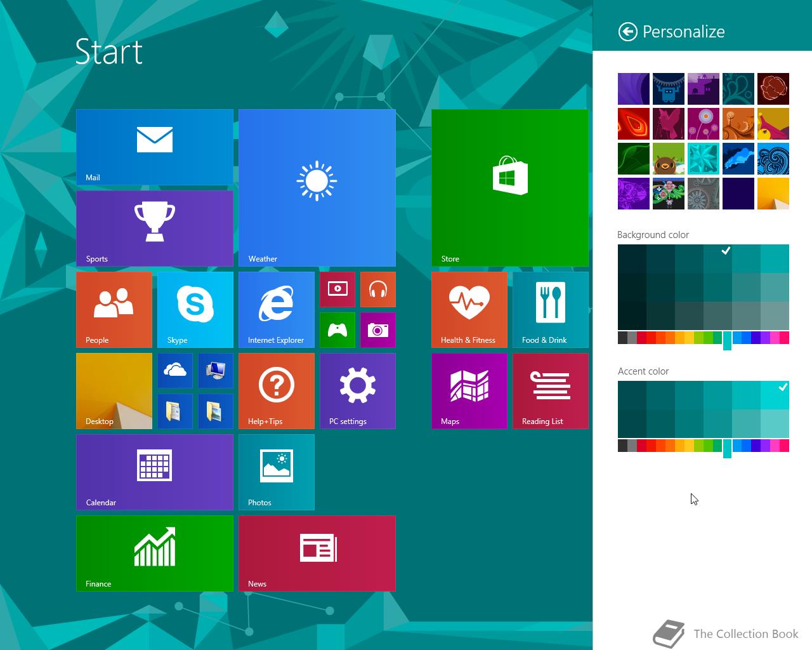
Task: Open the small Music headphones tile
Action: point(378,289)
